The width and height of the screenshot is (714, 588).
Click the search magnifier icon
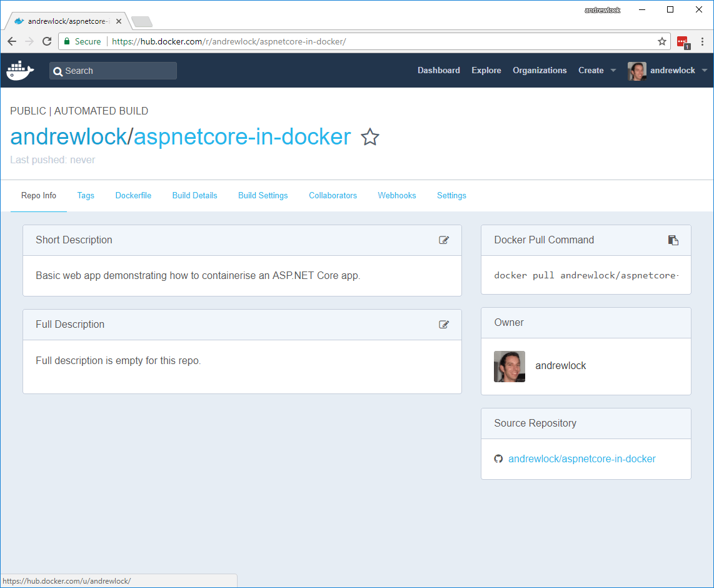[58, 71]
